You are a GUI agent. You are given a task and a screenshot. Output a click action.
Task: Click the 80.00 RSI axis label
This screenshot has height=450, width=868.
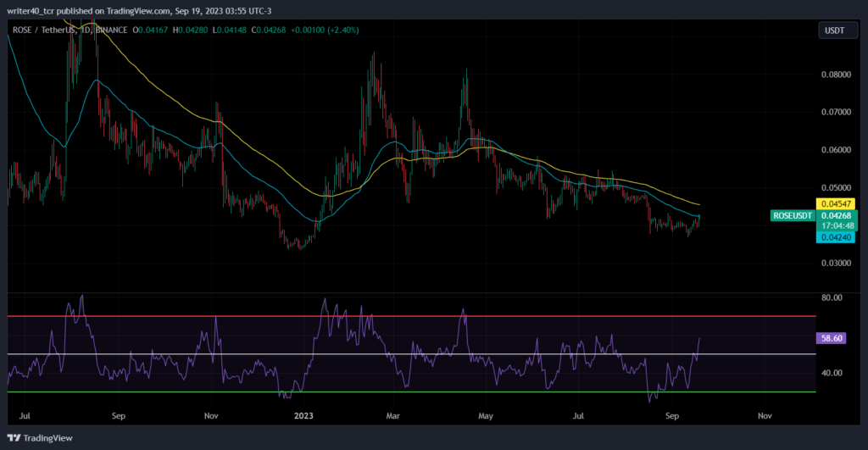pos(832,297)
